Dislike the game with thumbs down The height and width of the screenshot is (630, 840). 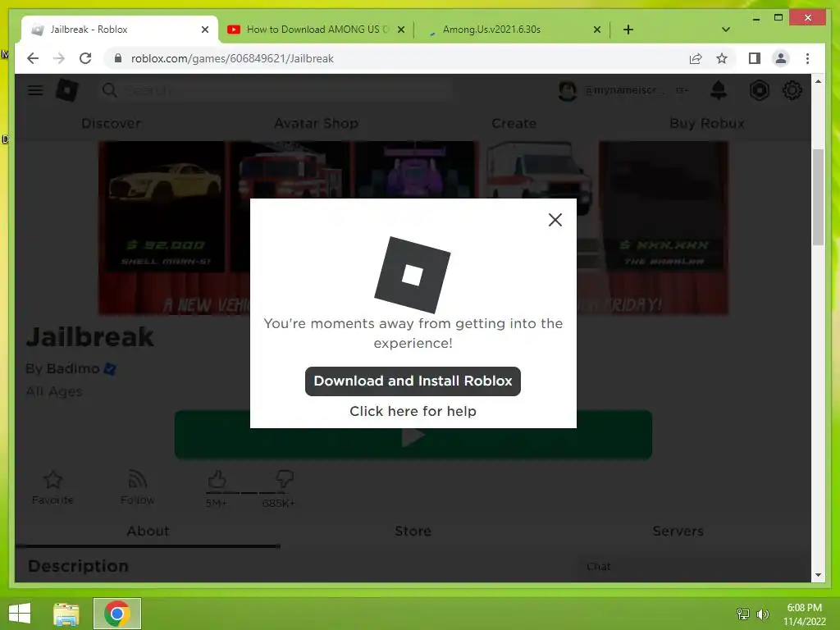coord(283,479)
